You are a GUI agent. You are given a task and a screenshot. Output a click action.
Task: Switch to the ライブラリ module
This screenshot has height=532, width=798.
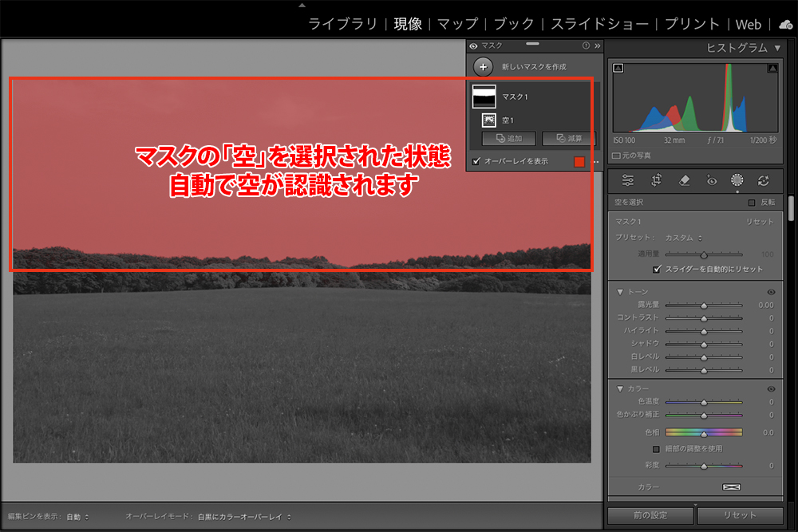[342, 24]
